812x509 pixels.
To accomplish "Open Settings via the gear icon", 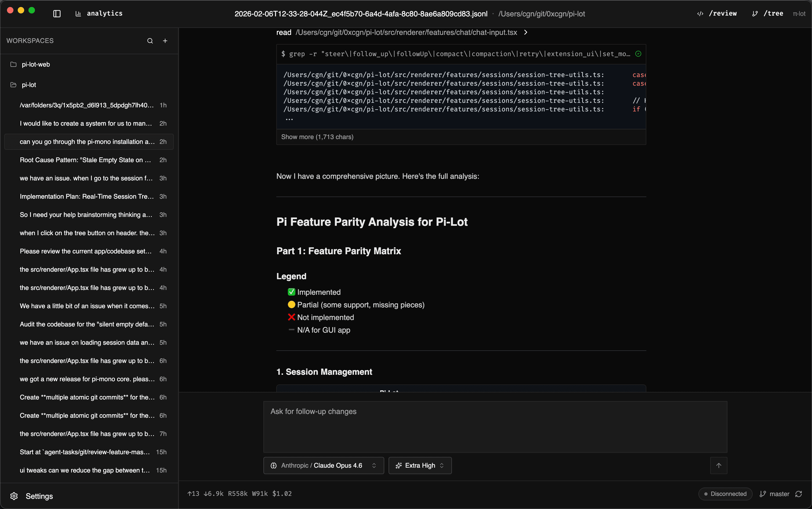I will [14, 496].
